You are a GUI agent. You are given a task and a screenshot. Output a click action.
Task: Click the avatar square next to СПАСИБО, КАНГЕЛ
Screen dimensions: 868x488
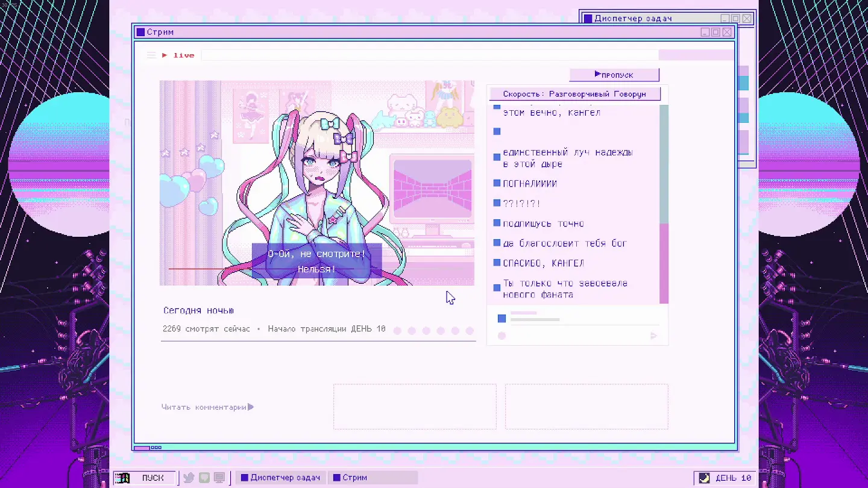497,263
